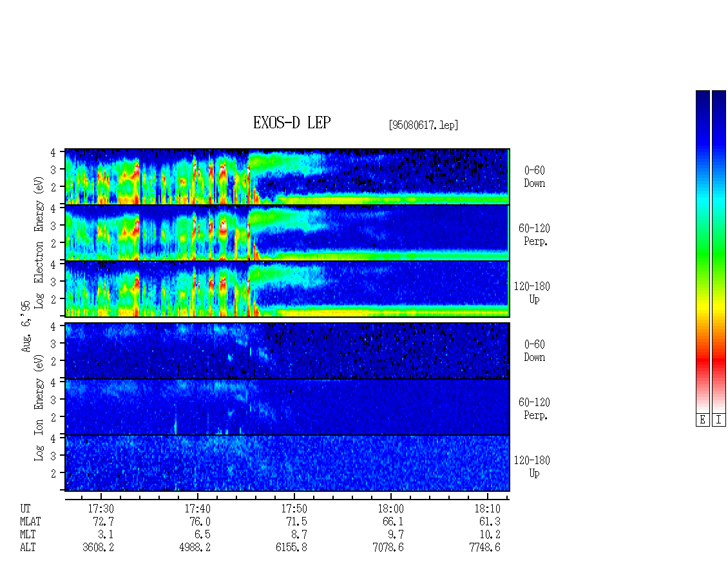Open the ion 0-60 Down spectrogram panel
The width and height of the screenshot is (728, 564).
pyautogui.click(x=287, y=351)
